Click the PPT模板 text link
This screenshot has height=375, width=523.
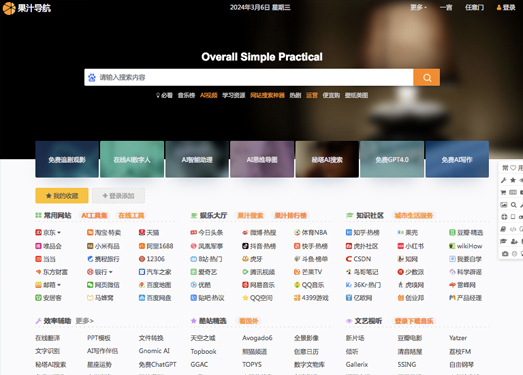(99, 338)
